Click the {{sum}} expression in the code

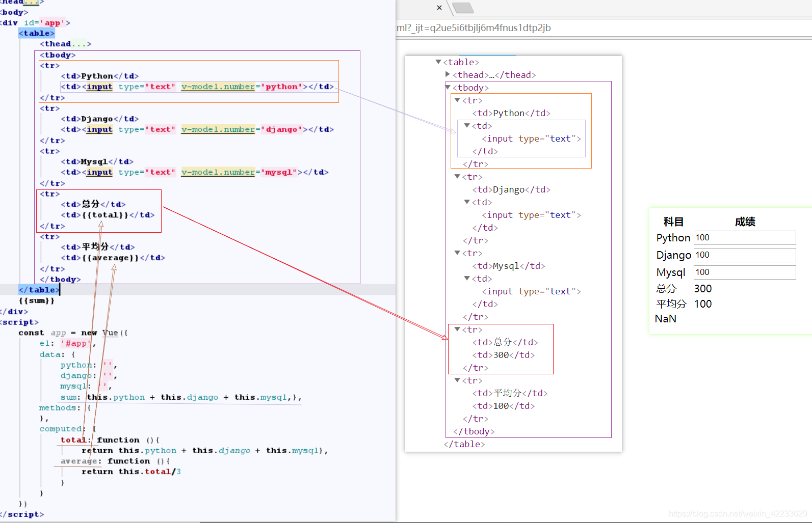click(x=37, y=300)
